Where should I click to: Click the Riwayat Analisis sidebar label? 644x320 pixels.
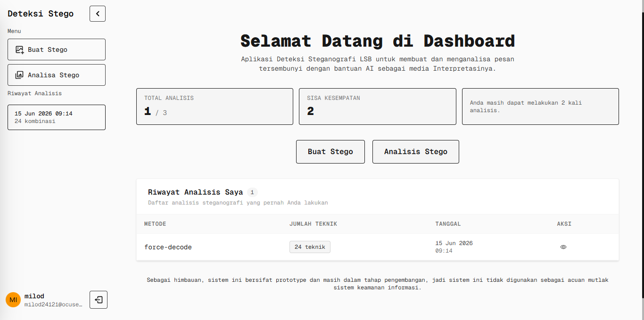pos(34,93)
